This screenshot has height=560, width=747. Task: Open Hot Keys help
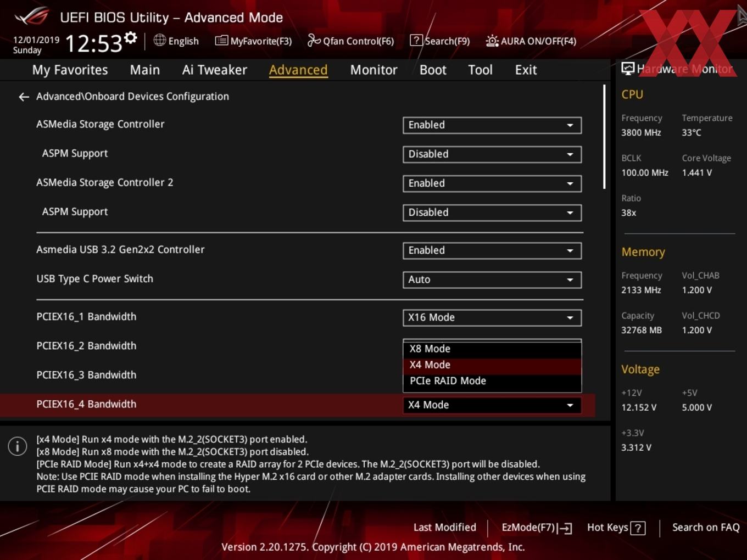click(x=616, y=528)
